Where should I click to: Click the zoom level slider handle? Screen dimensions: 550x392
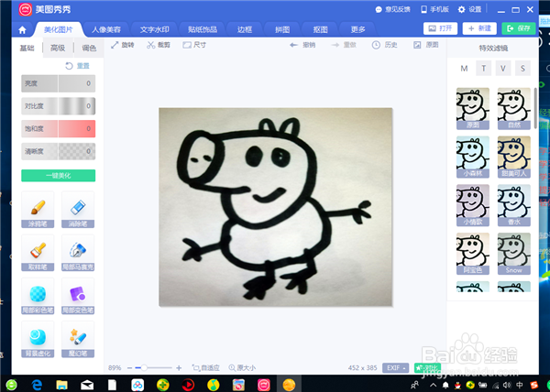click(x=144, y=368)
